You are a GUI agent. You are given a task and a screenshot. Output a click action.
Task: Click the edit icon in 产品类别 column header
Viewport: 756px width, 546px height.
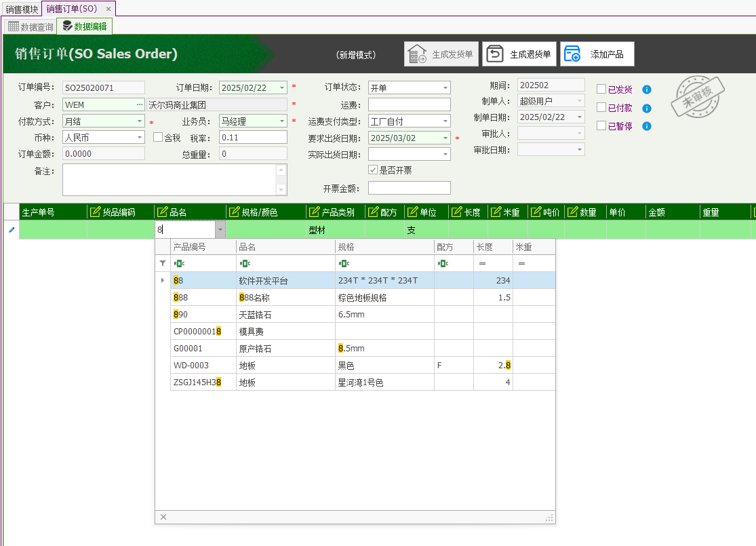click(315, 212)
